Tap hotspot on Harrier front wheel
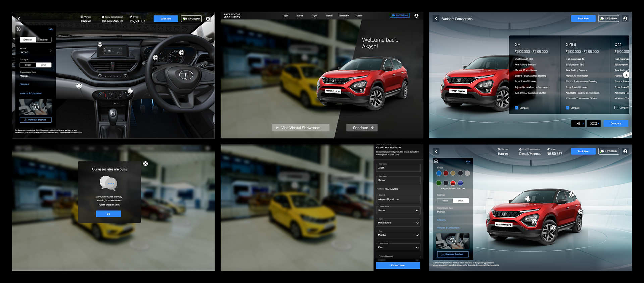Screen dimensions: 644x283 pos(554,228)
